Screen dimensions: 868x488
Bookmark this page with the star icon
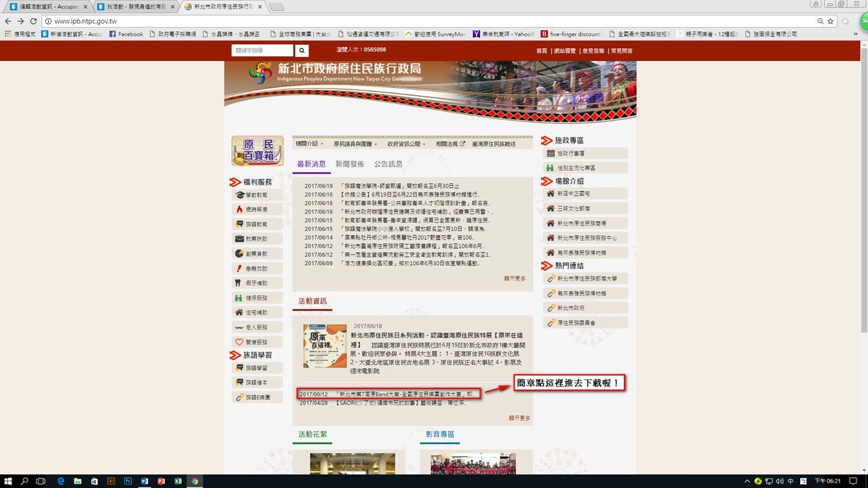(x=830, y=21)
